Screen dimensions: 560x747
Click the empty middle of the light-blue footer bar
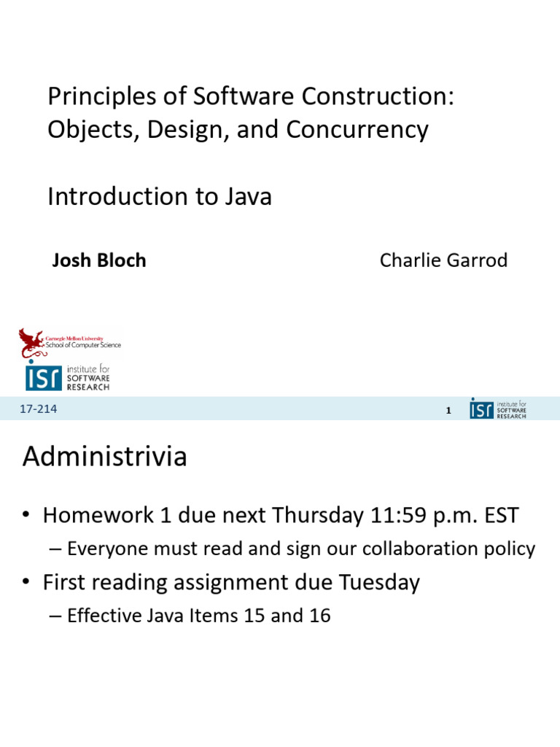(248, 410)
